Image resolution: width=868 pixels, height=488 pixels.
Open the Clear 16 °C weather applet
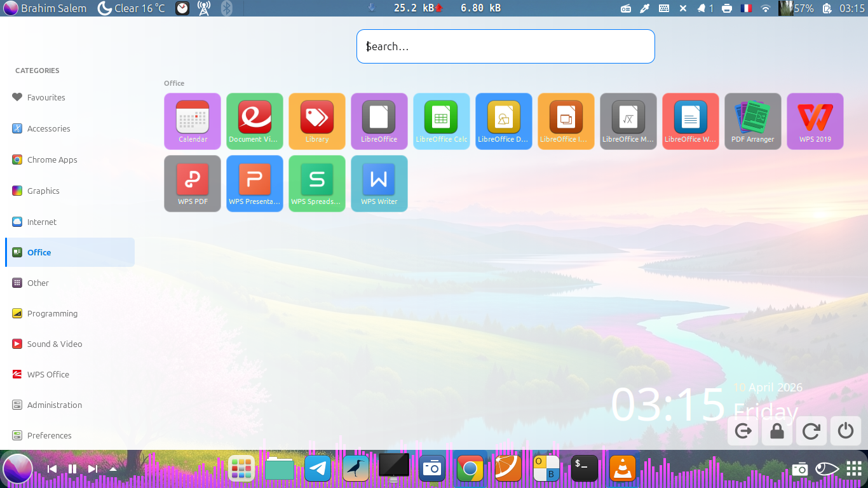pos(131,8)
